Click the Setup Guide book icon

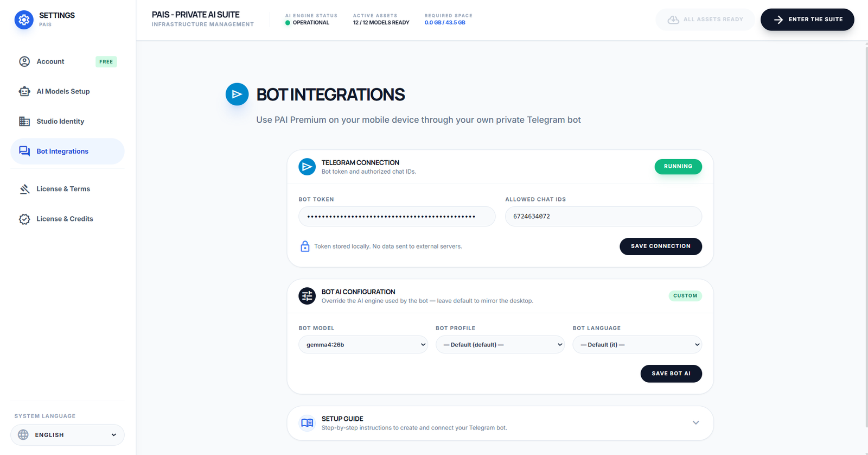tap(307, 423)
